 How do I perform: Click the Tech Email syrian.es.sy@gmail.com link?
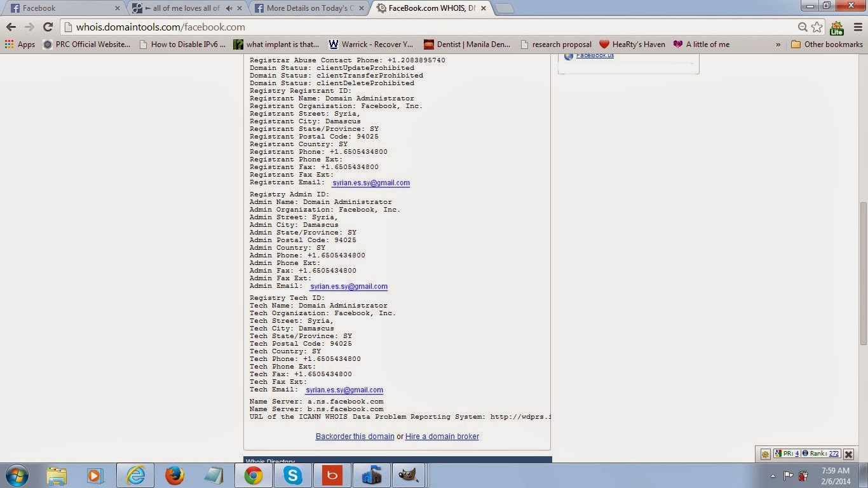point(344,390)
